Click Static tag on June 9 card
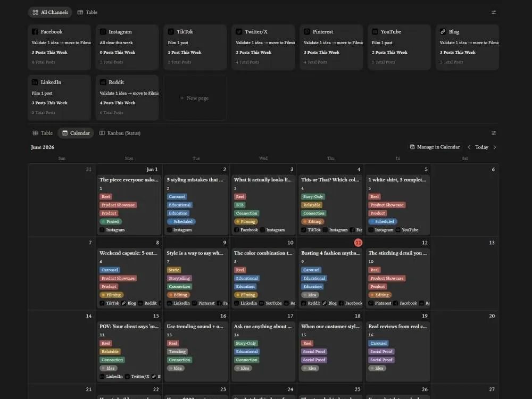The width and height of the screenshot is (532, 399). click(x=174, y=270)
